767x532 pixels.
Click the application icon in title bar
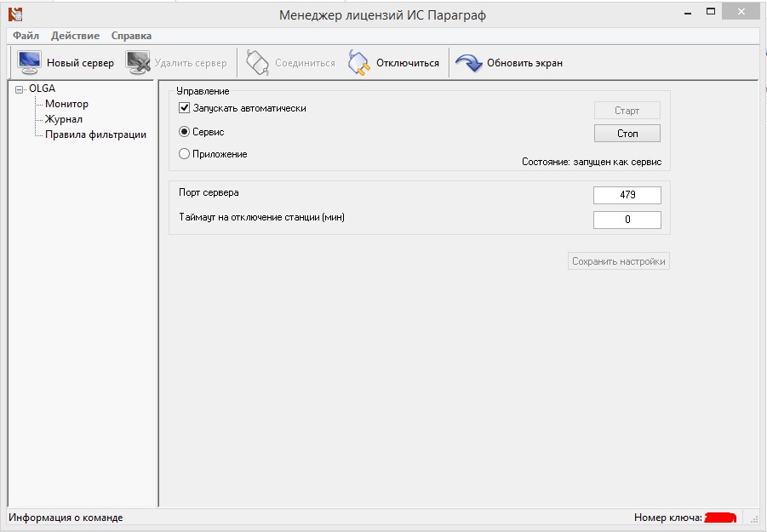tap(14, 14)
